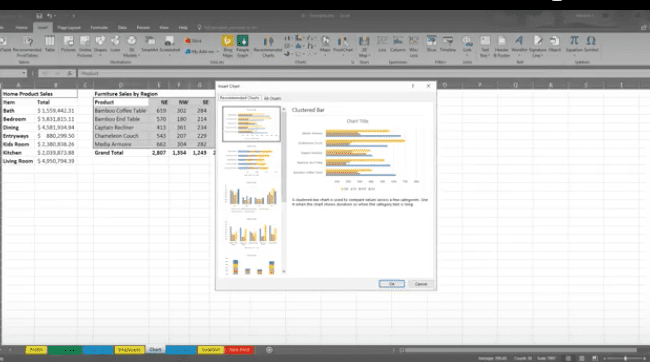Image resolution: width=650 pixels, height=362 pixels.
Task: Click the Symbol omega icon
Action: coord(591,44)
